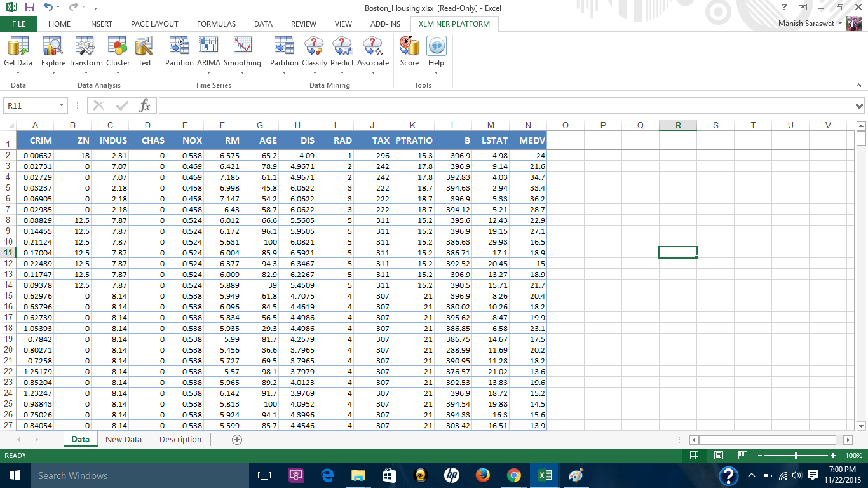Switch to the New Data sheet
Image resolution: width=868 pixels, height=488 pixels.
point(123,440)
